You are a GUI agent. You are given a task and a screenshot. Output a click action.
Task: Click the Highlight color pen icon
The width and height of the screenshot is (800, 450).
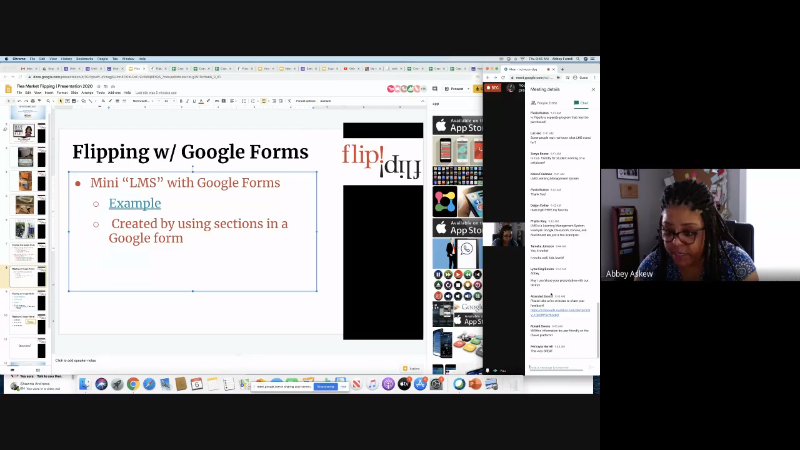[208, 101]
